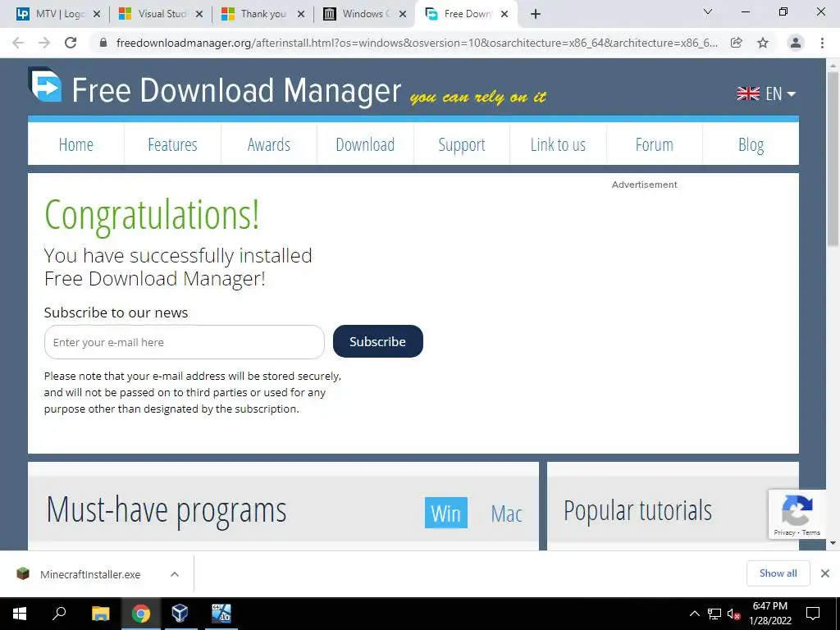Open the tab search chevron

coord(708,11)
